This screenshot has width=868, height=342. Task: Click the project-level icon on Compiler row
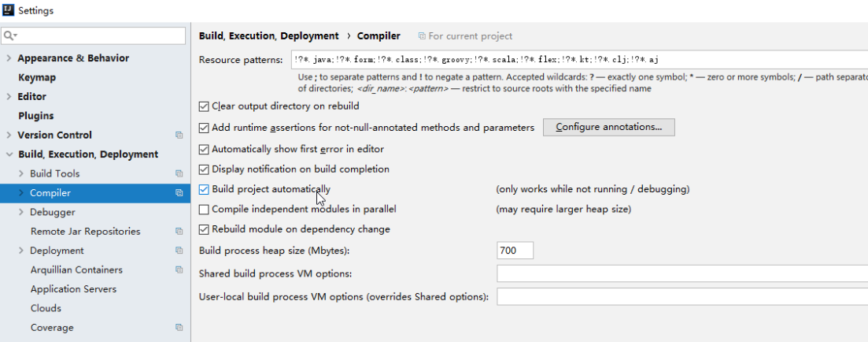point(179,193)
